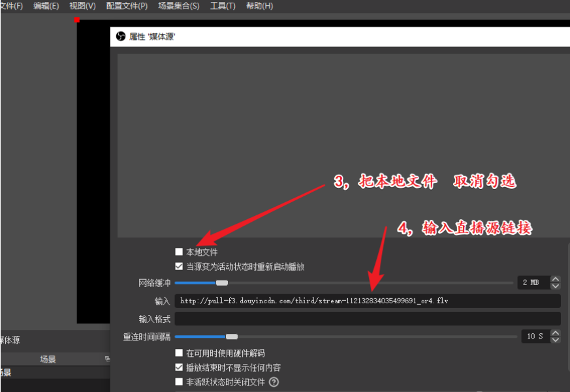Enable the 本地文件 checkbox
570x392 pixels.
coord(179,252)
